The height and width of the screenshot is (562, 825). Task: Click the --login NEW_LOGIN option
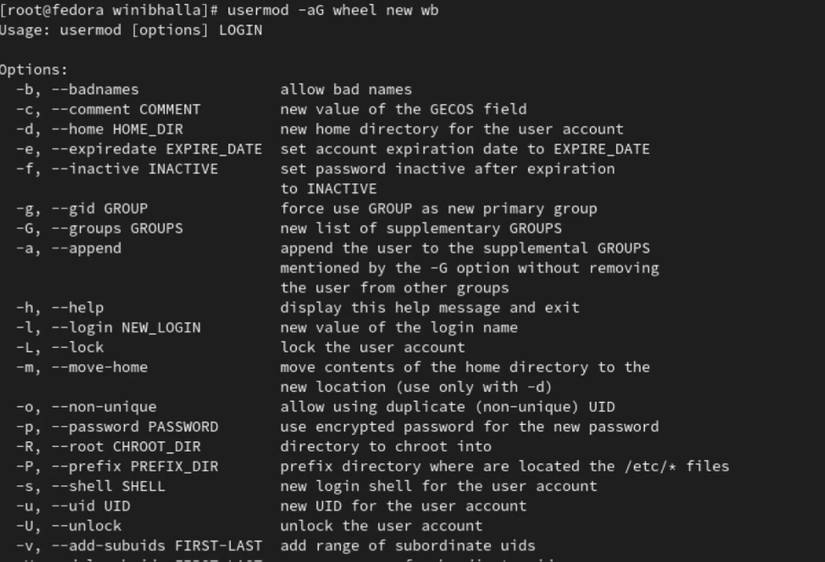tap(108, 327)
